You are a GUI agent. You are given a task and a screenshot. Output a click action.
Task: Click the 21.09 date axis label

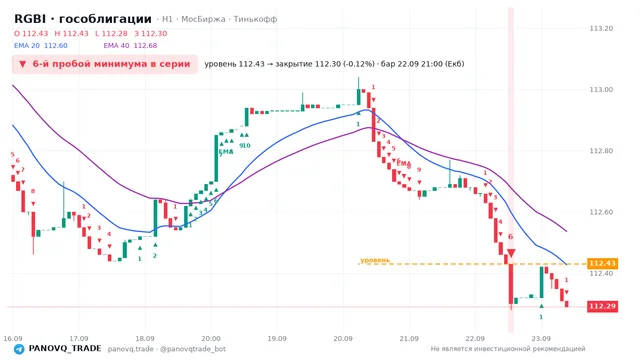(x=409, y=339)
